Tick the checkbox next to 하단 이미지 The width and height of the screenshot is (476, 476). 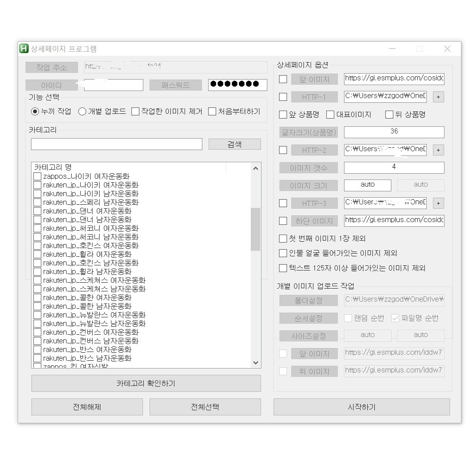[x=283, y=221]
